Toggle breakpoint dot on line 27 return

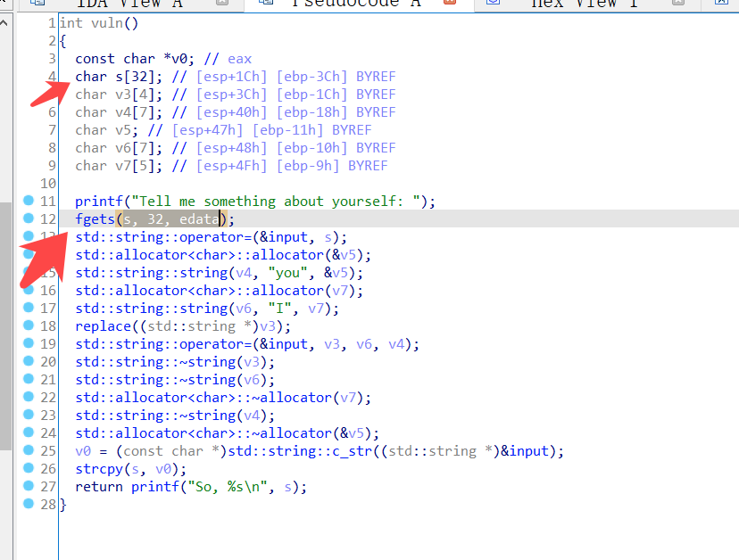click(29, 486)
